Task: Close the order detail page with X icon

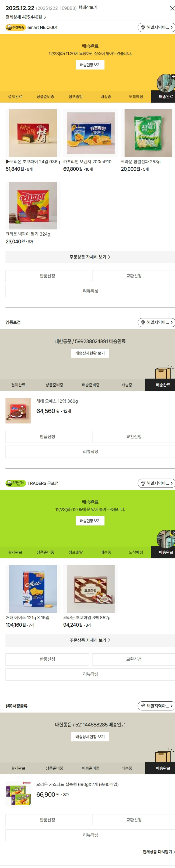Action: pyautogui.click(x=172, y=8)
